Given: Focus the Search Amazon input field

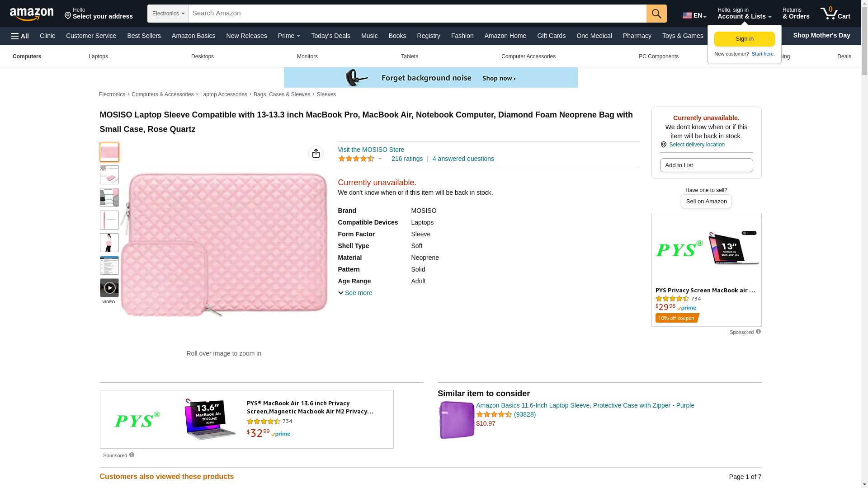Looking at the screenshot, I should 417,14.
